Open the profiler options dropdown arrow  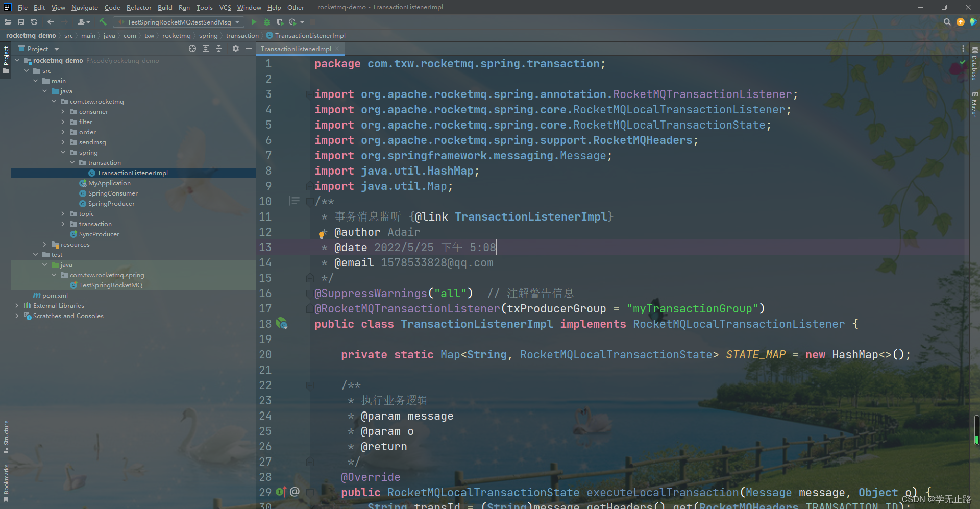click(x=302, y=22)
